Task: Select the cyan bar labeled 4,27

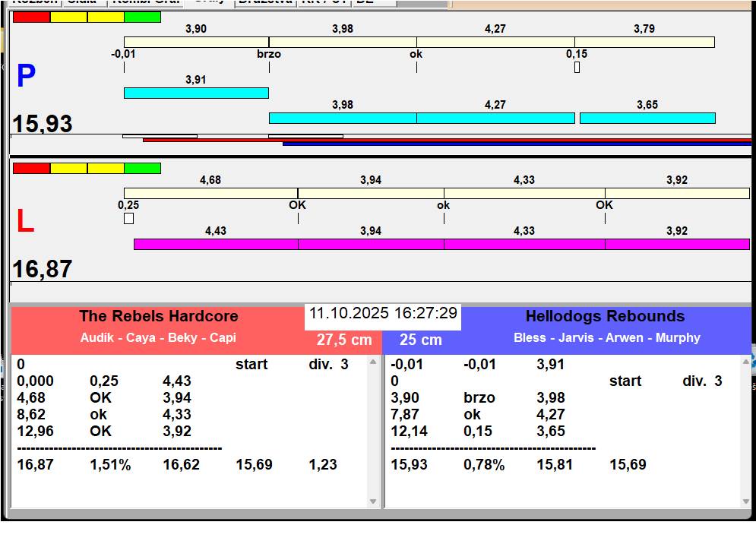Action: 495,118
